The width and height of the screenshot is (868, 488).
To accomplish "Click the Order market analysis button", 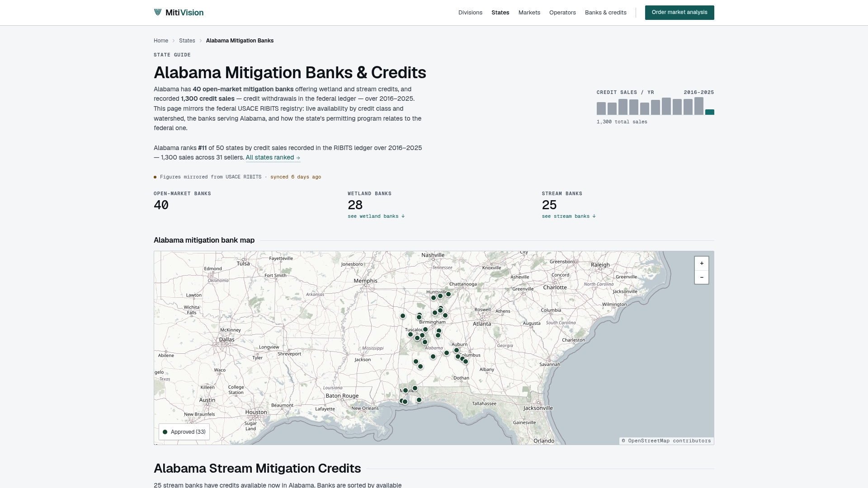I will coord(679,13).
